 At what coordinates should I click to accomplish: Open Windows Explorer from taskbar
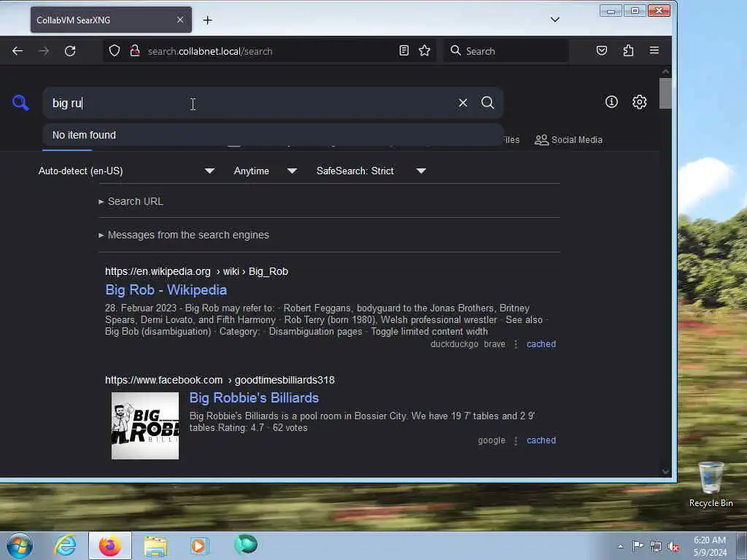(x=155, y=545)
